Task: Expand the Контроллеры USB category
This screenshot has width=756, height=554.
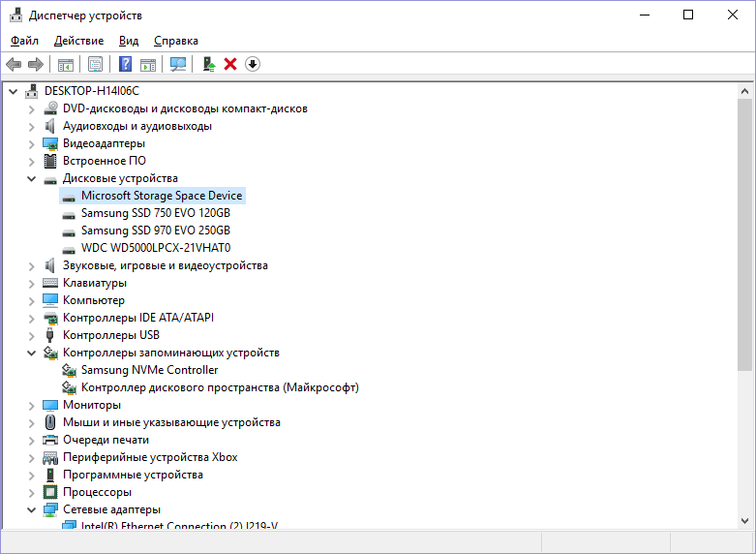Action: tap(31, 336)
